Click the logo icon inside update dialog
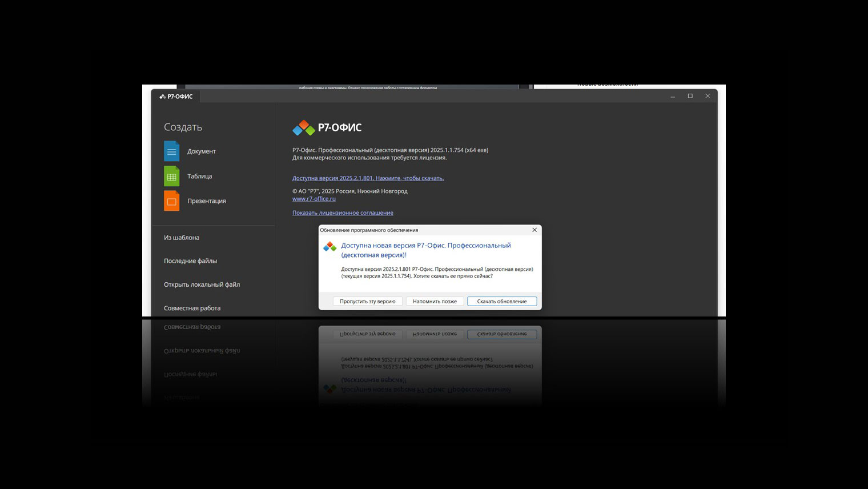The height and width of the screenshot is (489, 868). coord(329,247)
